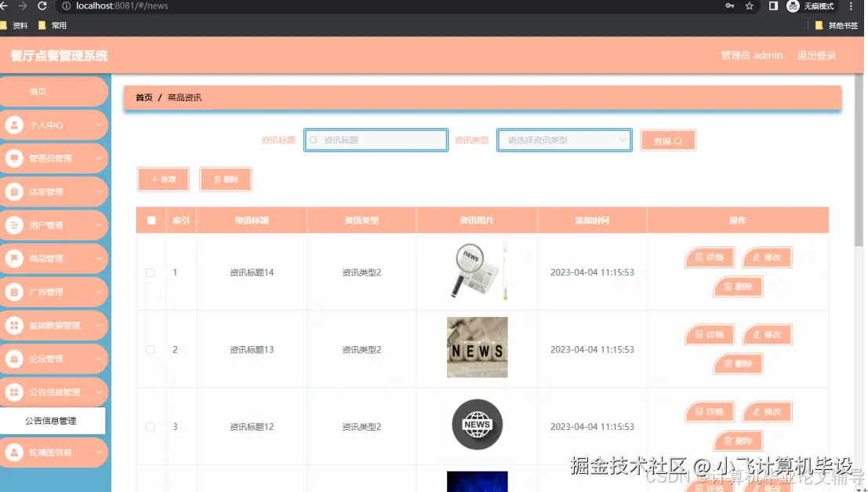Click the 轮播图信息 sidebar icon
The image size is (868, 492).
14,452
